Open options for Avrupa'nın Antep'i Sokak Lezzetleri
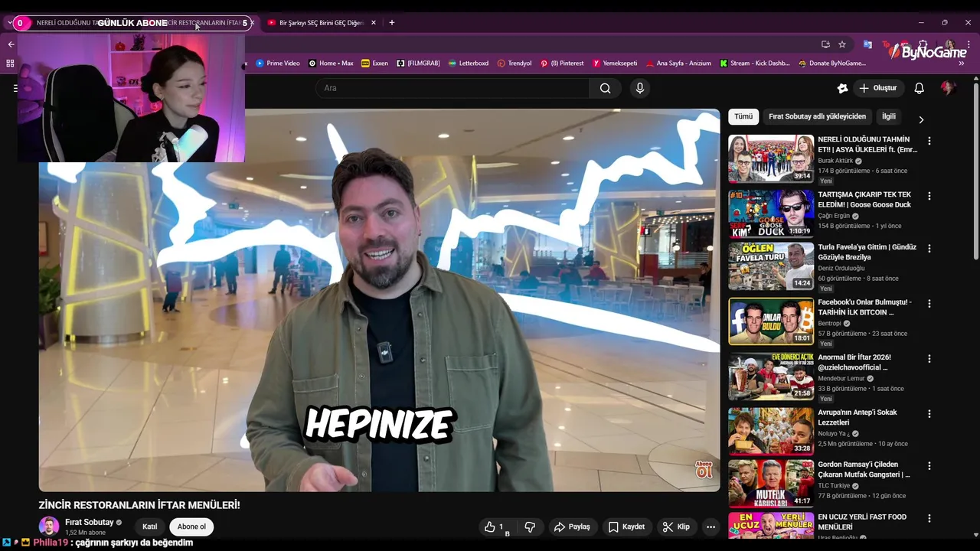 929,413
